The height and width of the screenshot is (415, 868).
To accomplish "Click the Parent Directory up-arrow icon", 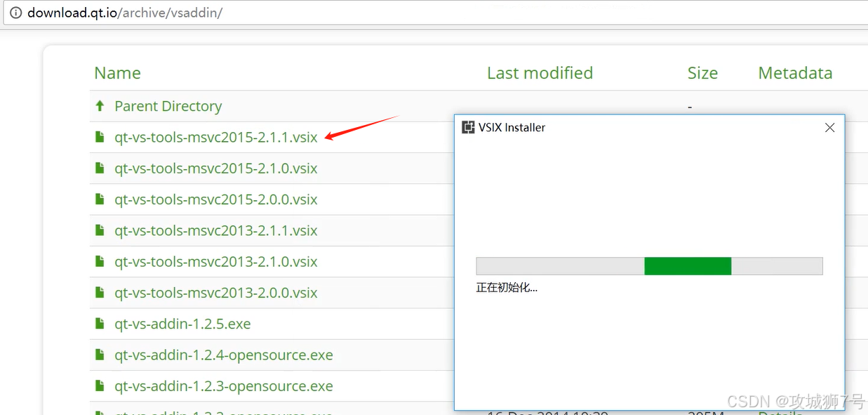I will 100,106.
